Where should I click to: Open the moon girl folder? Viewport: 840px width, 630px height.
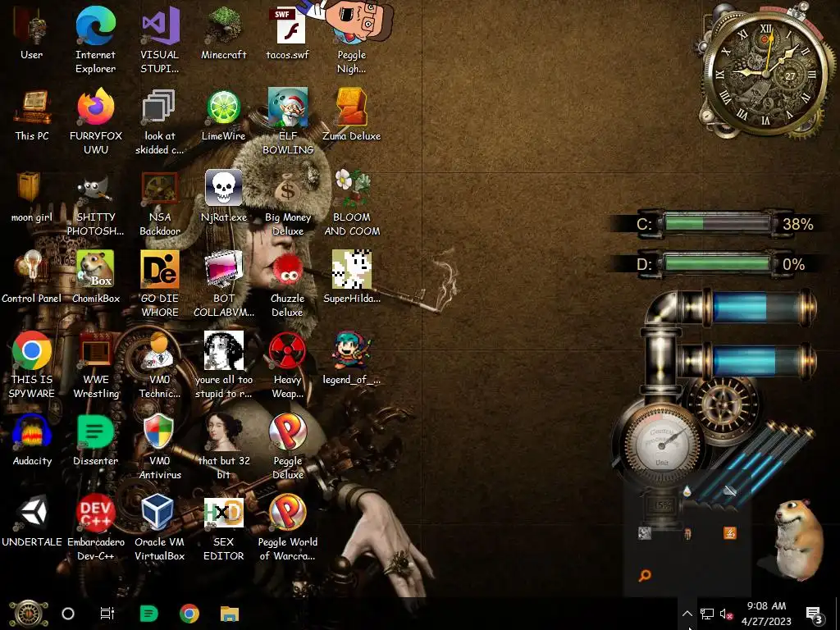(x=32, y=197)
